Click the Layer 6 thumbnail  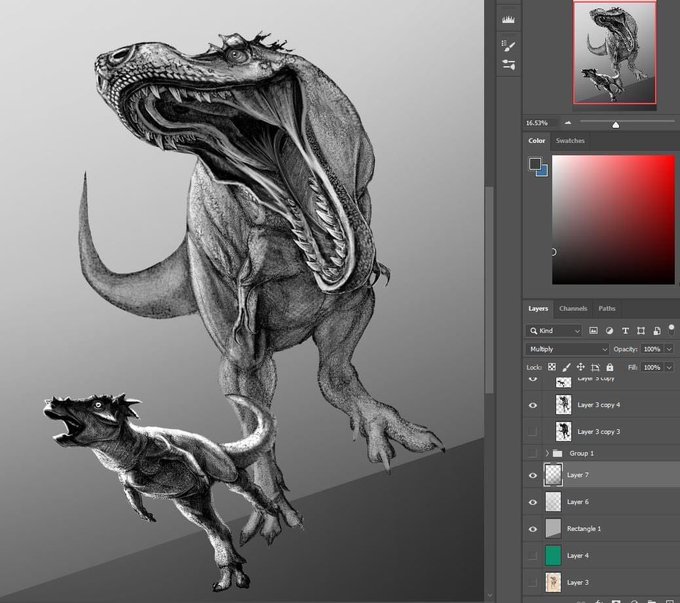553,502
